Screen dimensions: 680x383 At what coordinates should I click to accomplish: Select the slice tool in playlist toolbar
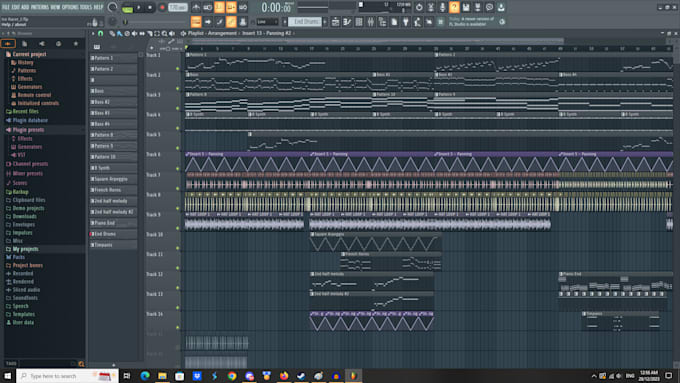tap(150, 33)
